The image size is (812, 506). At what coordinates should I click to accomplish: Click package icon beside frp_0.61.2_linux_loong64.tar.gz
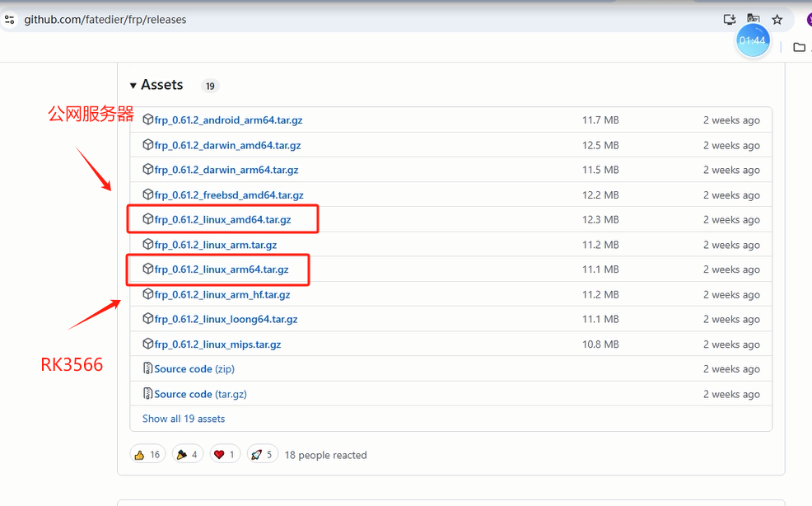(x=148, y=318)
